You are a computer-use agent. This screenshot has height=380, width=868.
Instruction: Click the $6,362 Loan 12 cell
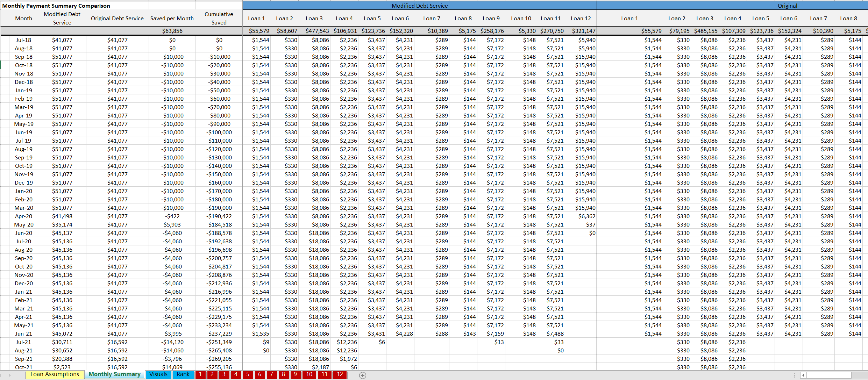tap(581, 216)
